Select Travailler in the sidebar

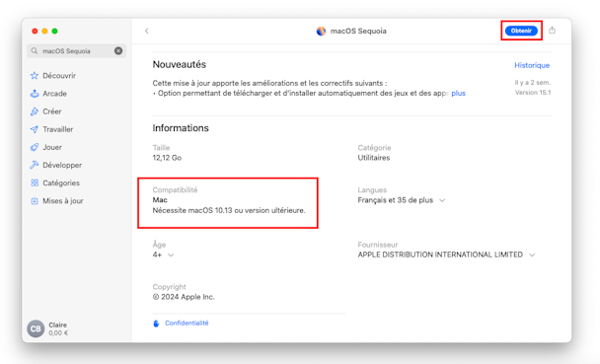[58, 129]
